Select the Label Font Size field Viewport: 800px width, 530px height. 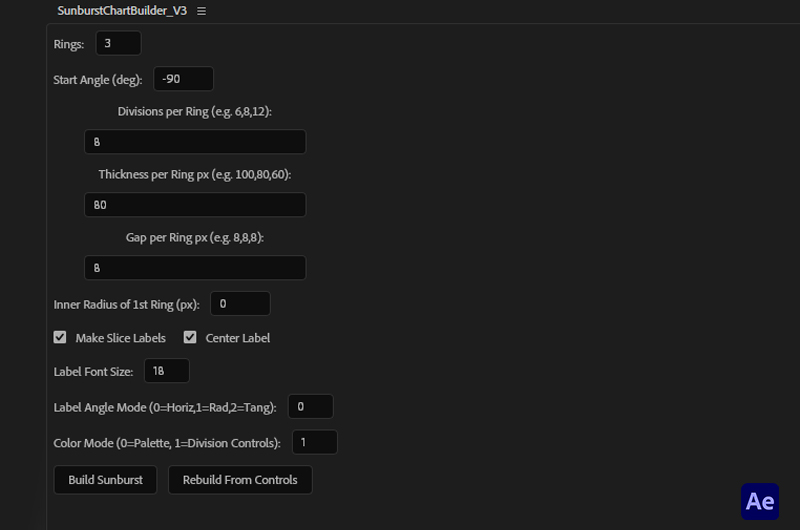167,371
